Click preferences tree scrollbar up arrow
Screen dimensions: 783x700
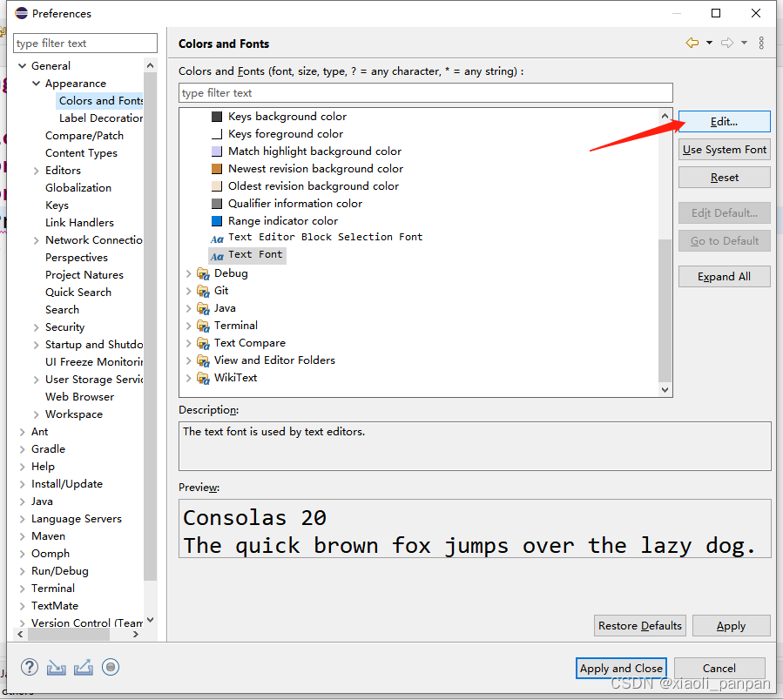tap(151, 65)
